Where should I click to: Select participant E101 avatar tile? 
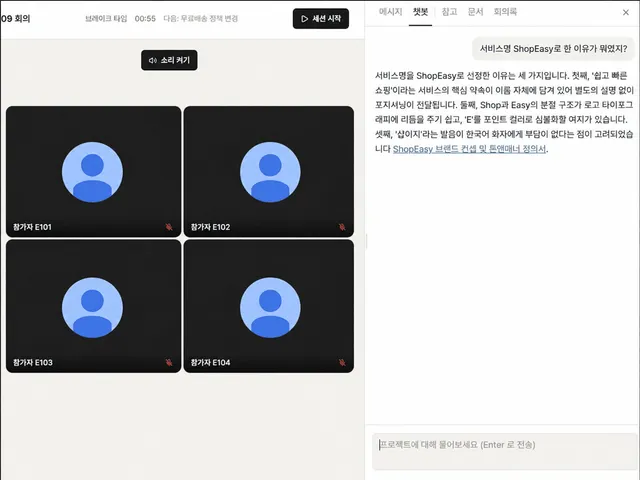(x=92, y=172)
